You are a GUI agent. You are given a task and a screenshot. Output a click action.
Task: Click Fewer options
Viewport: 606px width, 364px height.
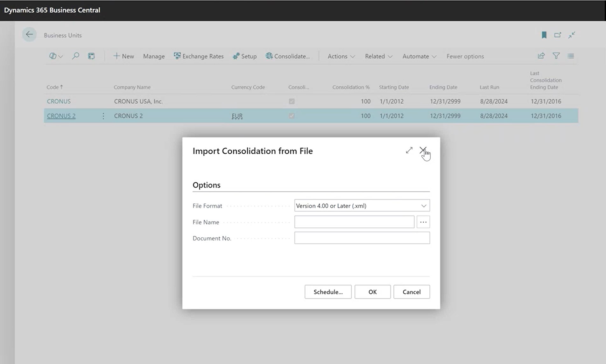(465, 56)
